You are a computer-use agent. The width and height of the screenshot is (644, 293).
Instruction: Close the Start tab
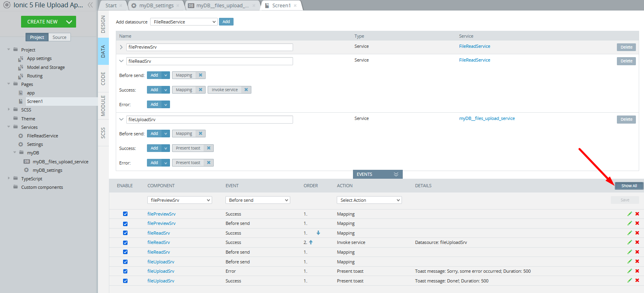(x=121, y=6)
